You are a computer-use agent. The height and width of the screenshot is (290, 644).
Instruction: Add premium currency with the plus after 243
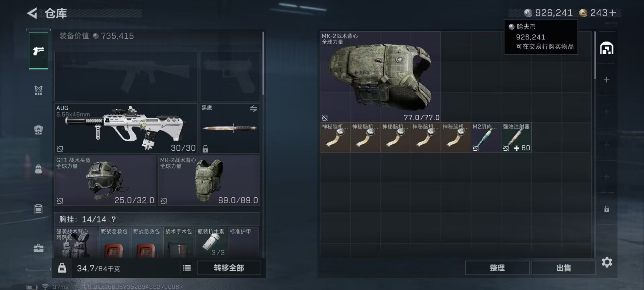point(613,13)
